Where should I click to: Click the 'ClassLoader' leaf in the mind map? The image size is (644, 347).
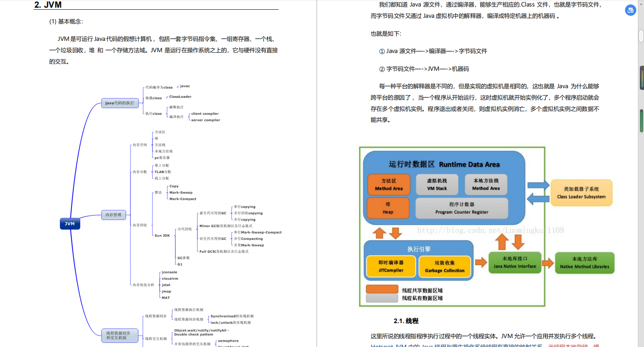tap(180, 97)
